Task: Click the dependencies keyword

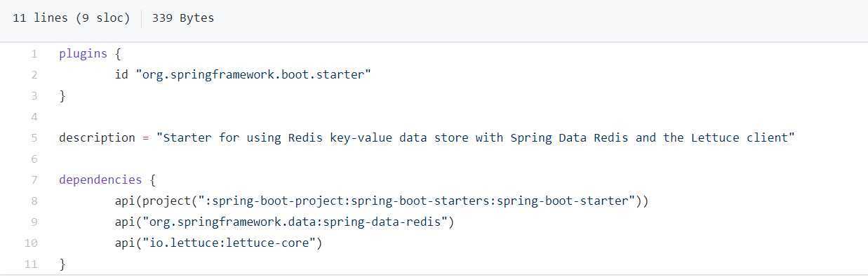Action: (100, 180)
